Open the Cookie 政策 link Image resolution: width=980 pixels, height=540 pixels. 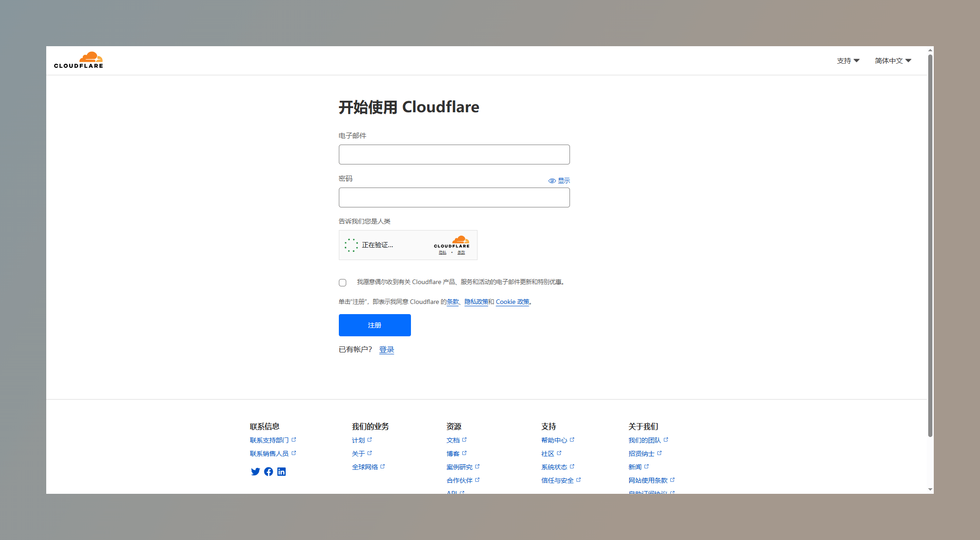pos(513,302)
